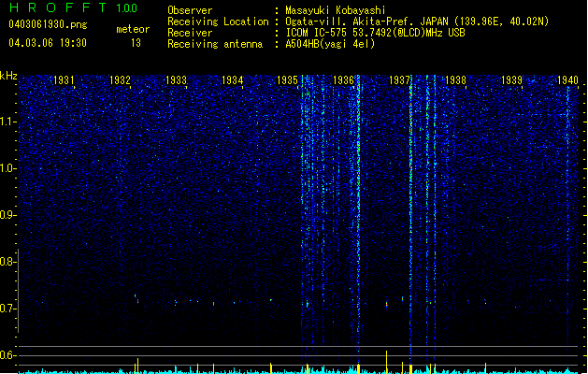Click the 1934 time marker

pyautogui.click(x=233, y=80)
